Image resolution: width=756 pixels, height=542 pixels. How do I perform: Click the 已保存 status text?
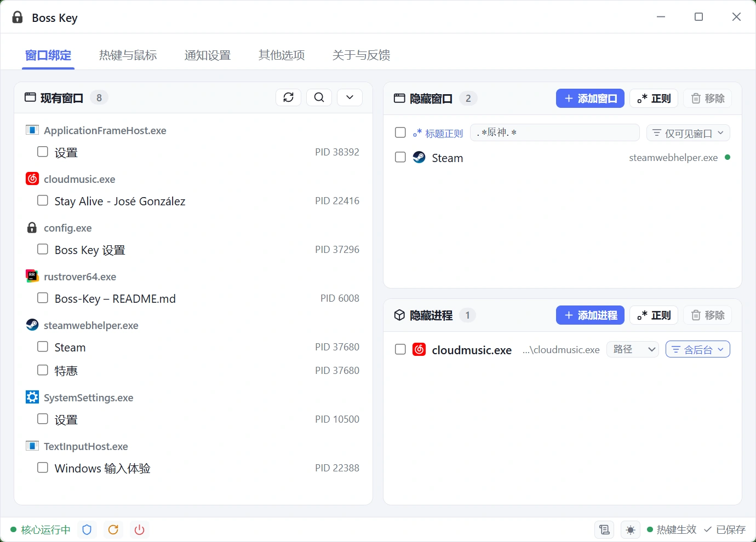[731, 529]
